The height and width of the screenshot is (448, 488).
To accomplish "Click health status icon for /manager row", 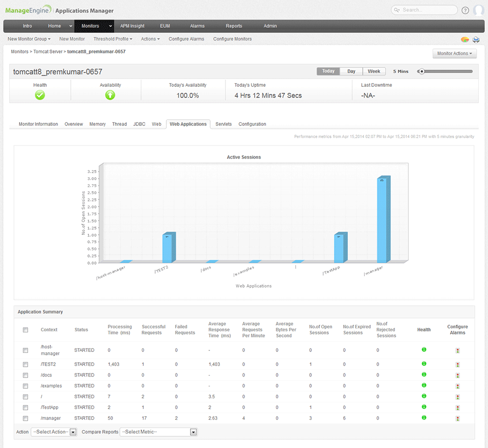I will click(x=424, y=418).
